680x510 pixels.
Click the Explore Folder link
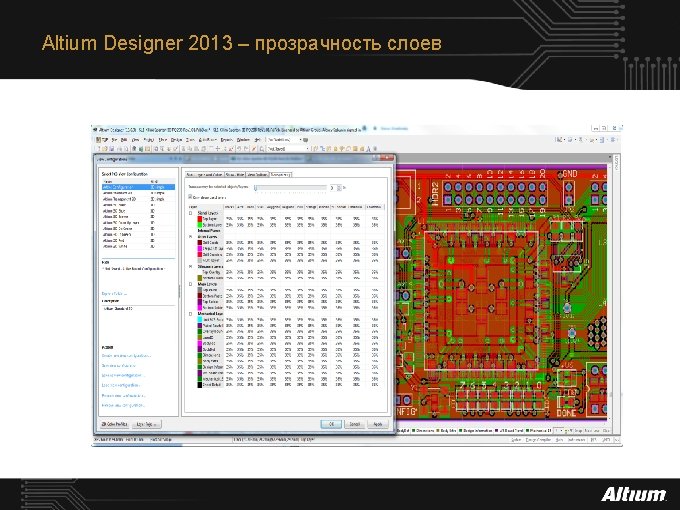[x=114, y=294]
